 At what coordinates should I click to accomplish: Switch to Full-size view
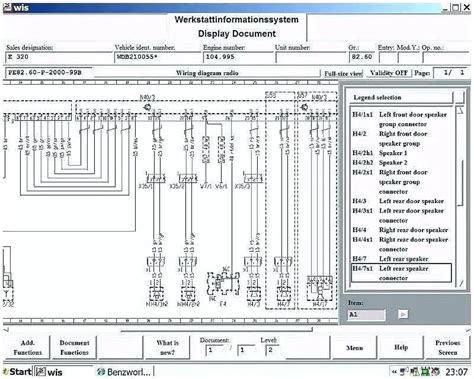pyautogui.click(x=343, y=73)
